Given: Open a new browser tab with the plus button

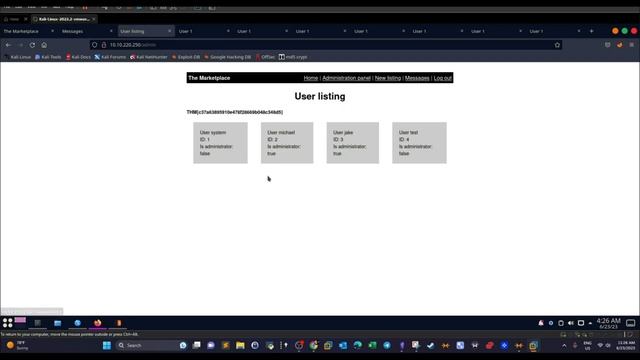Looking at the screenshot, I should 591,31.
